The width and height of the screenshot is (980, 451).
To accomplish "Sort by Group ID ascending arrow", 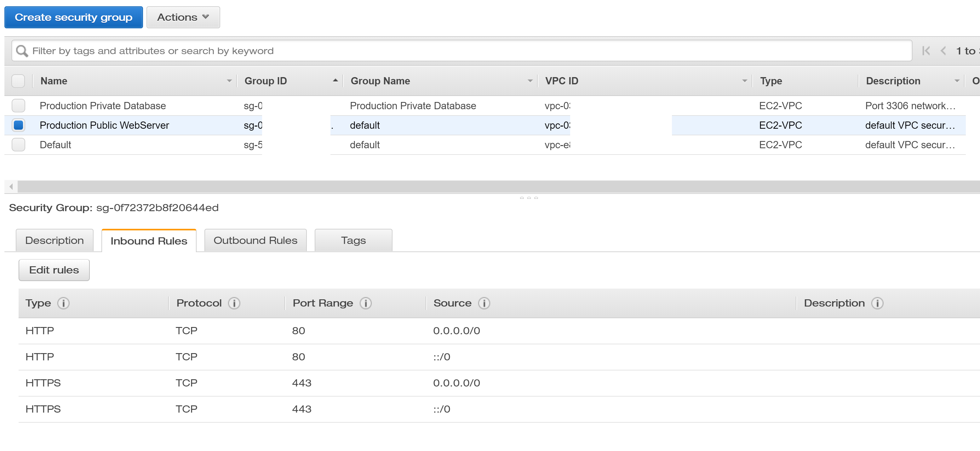I will coord(335,81).
